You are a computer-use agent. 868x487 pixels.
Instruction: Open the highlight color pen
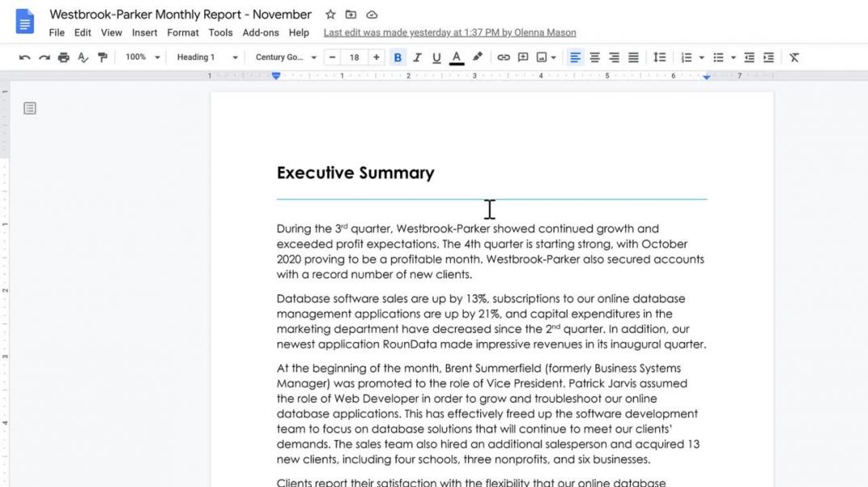478,56
